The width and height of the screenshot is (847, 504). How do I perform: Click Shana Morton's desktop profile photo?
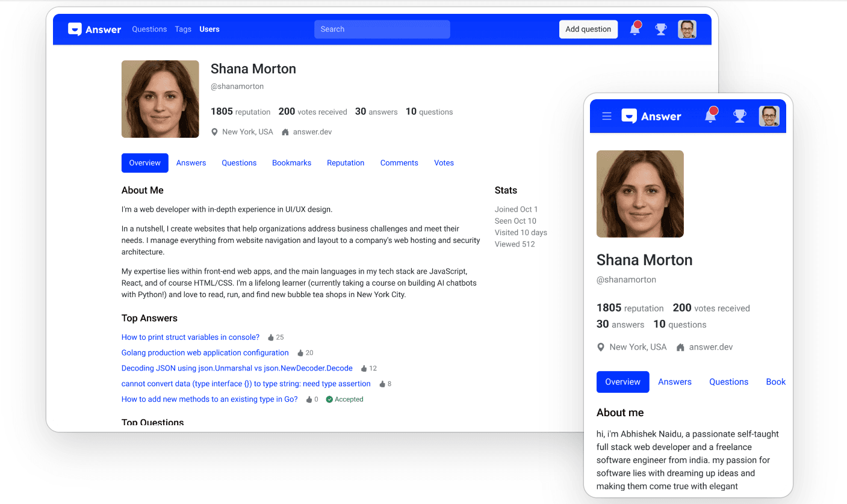(x=160, y=99)
